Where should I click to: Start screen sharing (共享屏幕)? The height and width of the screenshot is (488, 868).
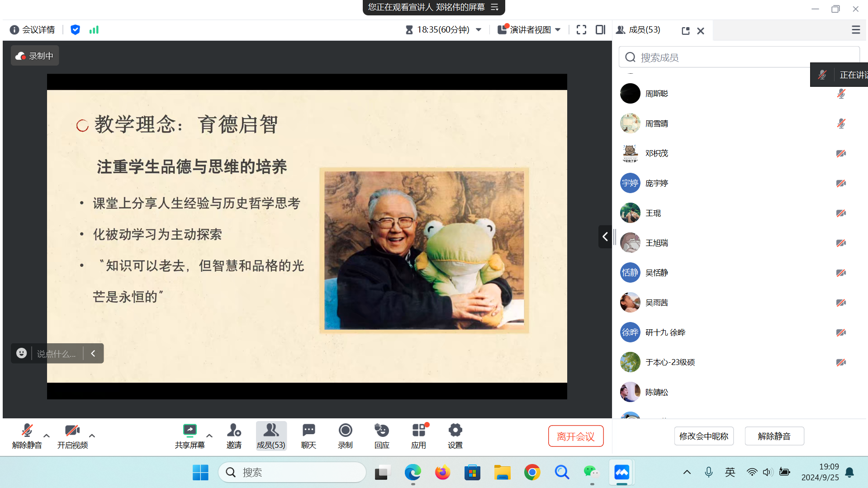coord(190,436)
